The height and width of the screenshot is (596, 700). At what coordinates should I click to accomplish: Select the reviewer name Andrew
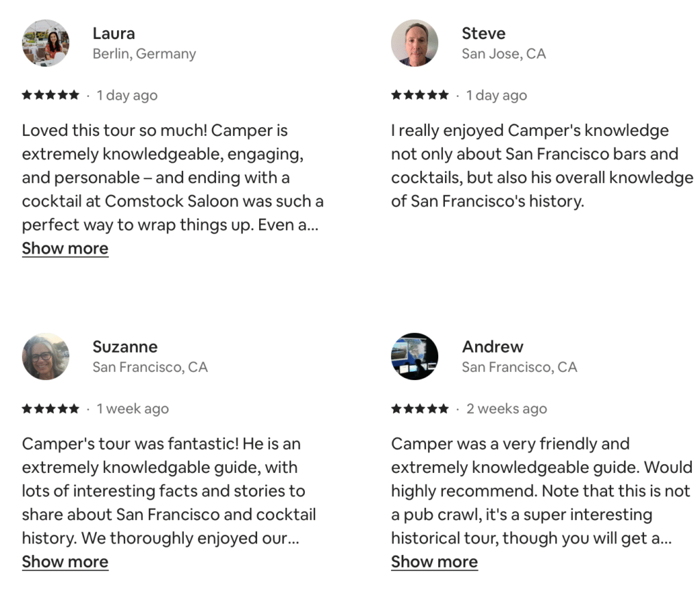(x=492, y=347)
